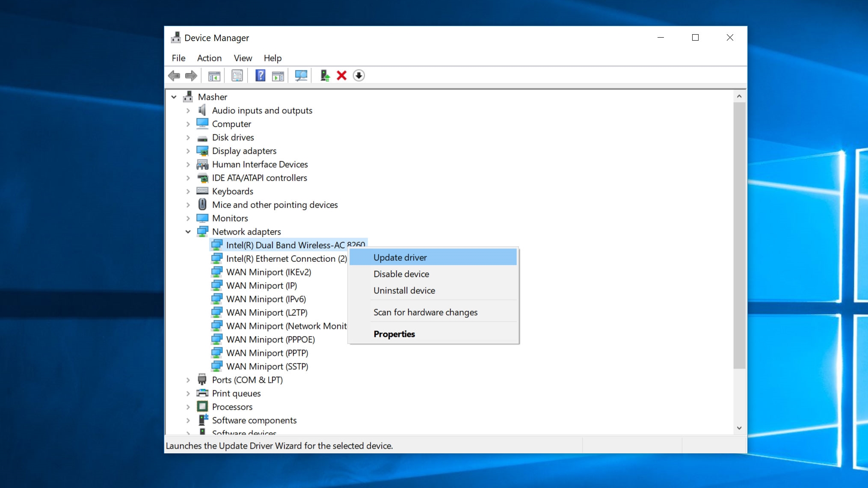Choose Scan for hardware changes menu entry
Image resolution: width=868 pixels, height=488 pixels.
pyautogui.click(x=433, y=312)
